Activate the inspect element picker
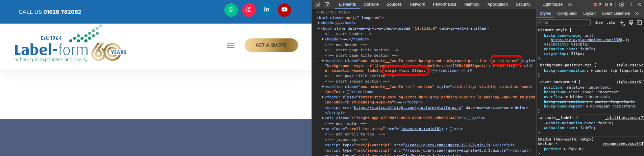Viewport: 644px width, 156px height. (317, 4)
